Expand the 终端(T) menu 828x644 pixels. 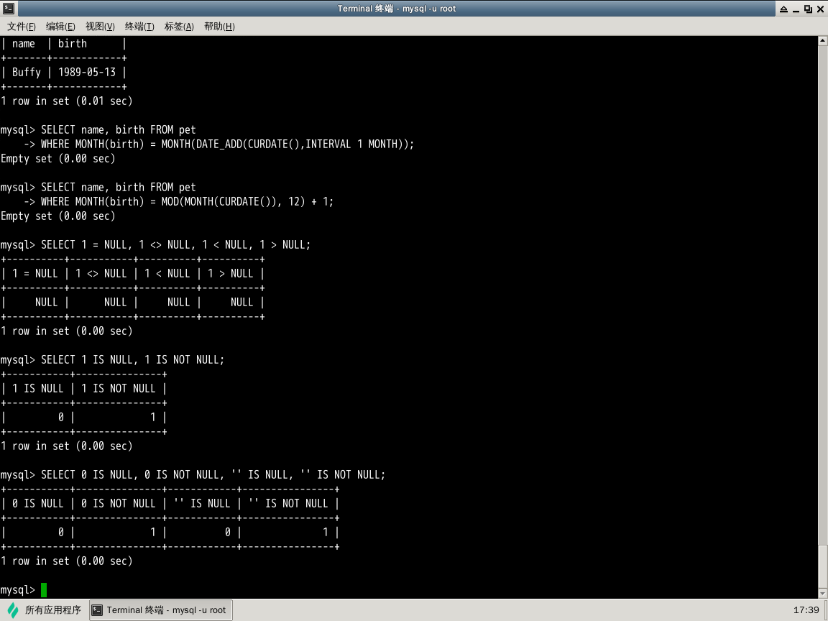(139, 27)
